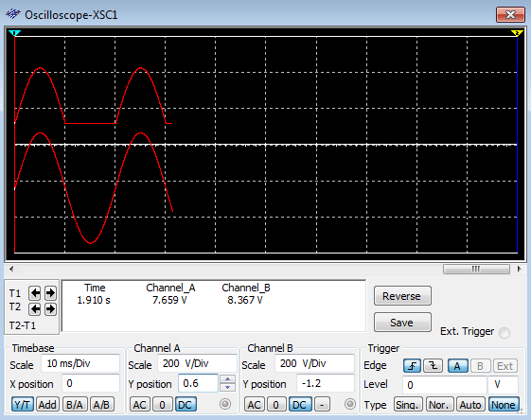Select B/A display mode
Viewport: 531px width, 420px height.
click(75, 405)
